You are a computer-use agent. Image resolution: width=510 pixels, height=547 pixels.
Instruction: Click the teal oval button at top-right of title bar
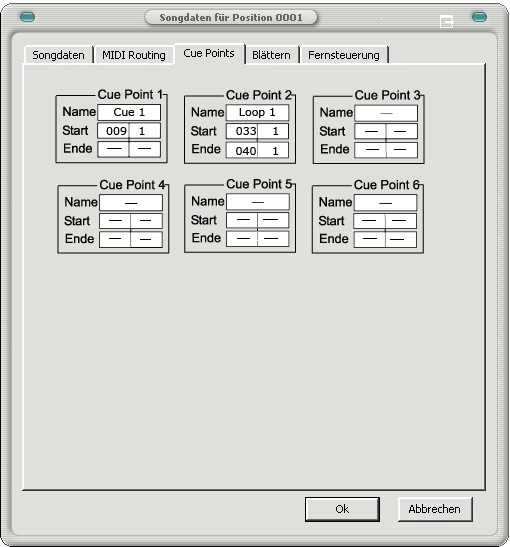coord(479,17)
